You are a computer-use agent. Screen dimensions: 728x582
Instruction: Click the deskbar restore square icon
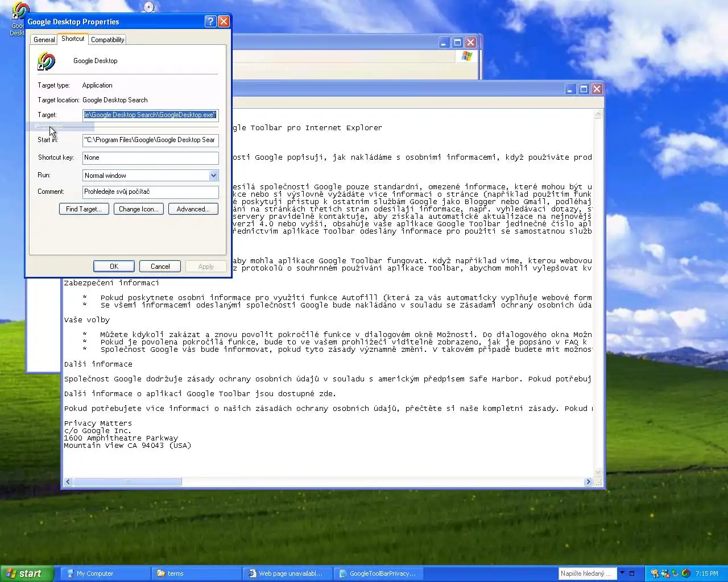[x=631, y=573]
